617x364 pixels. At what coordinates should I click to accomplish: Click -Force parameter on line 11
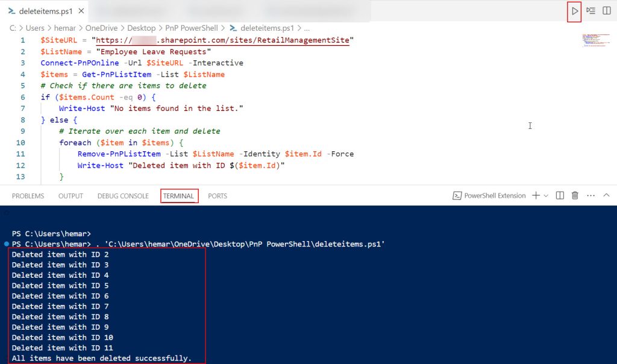pyautogui.click(x=340, y=154)
